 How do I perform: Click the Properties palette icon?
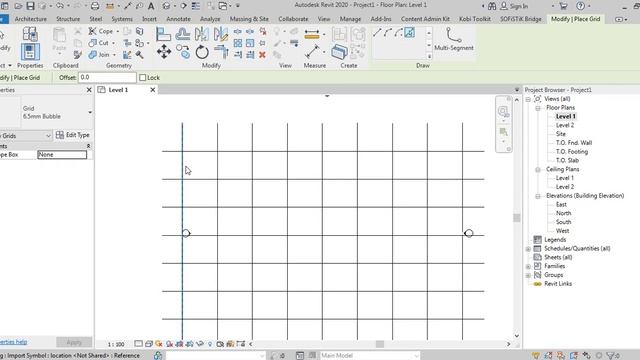coord(30,52)
